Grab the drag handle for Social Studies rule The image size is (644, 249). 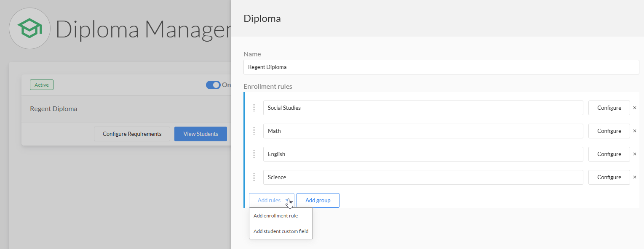pos(254,108)
